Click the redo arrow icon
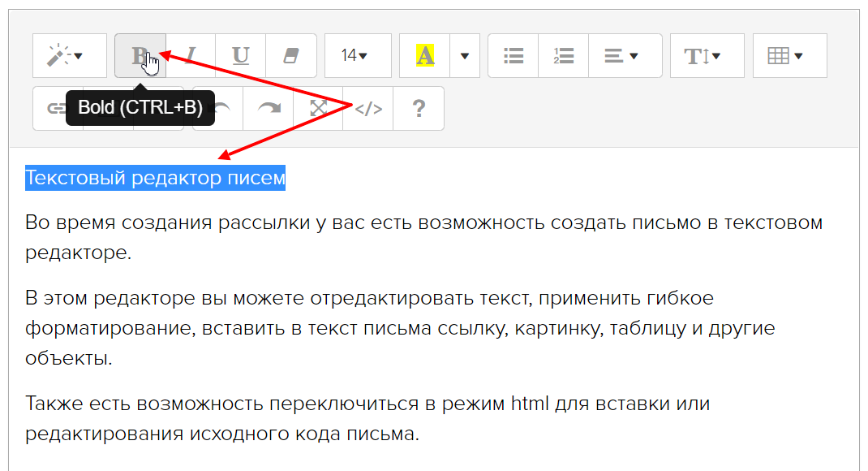This screenshot has width=868, height=471. coord(269,109)
